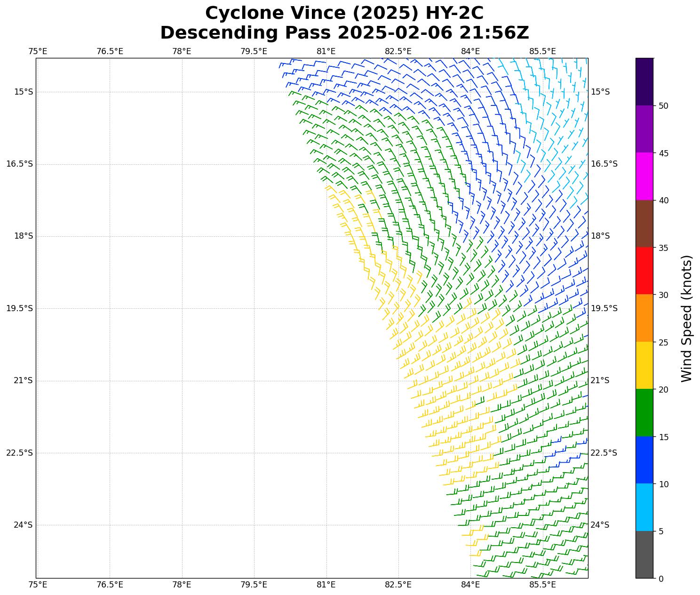The width and height of the screenshot is (700, 595).
Task: Pick the dark purple above-50 knots segment
Action: 644,81
